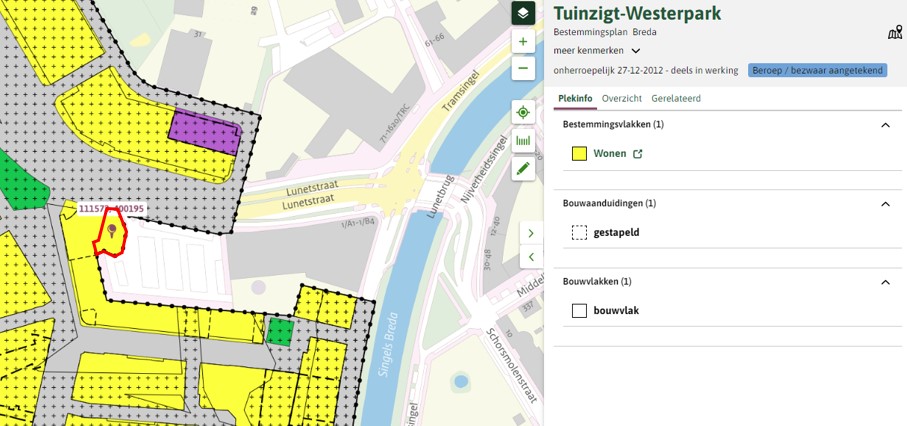Open the Wonen destination link

610,153
